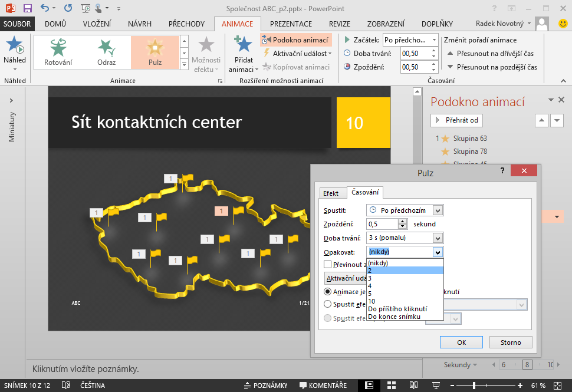The width and height of the screenshot is (572, 392).
Task: Click the Aktivační události button in dialog
Action: [x=346, y=278]
